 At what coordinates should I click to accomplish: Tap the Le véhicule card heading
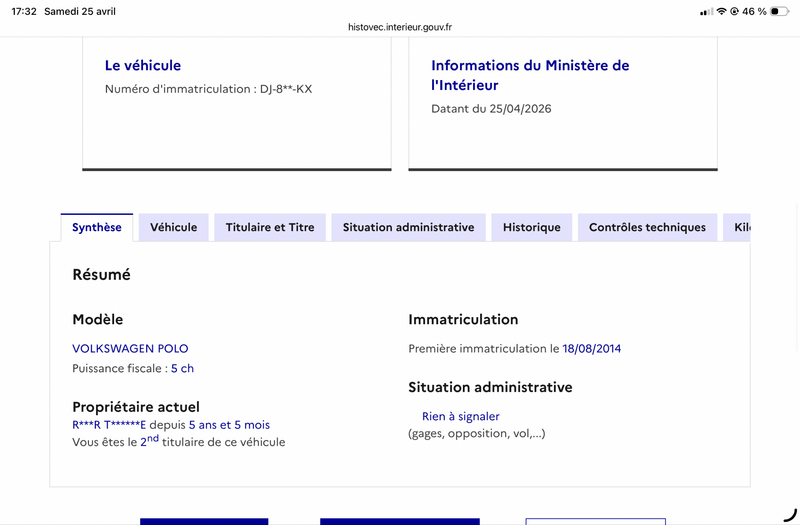(x=143, y=65)
